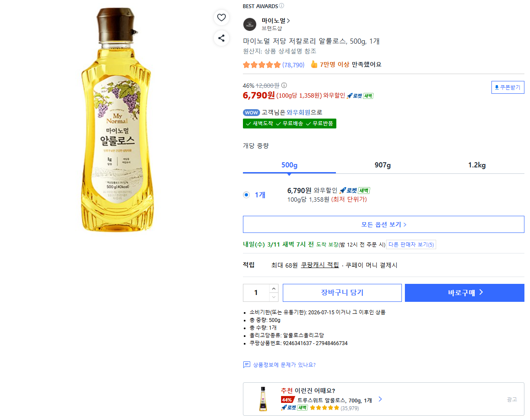Image resolution: width=530 pixels, height=420 pixels.
Task: Open the 마이노멀 brand shop chevron
Action: [289, 21]
